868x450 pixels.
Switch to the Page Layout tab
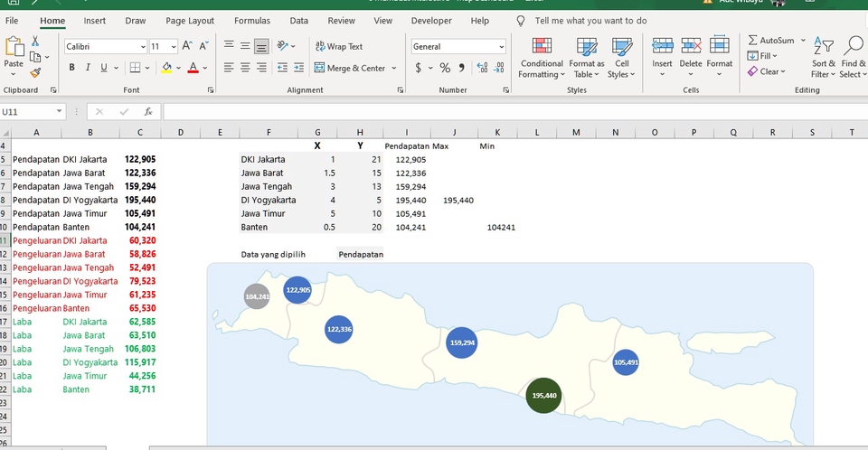click(190, 21)
